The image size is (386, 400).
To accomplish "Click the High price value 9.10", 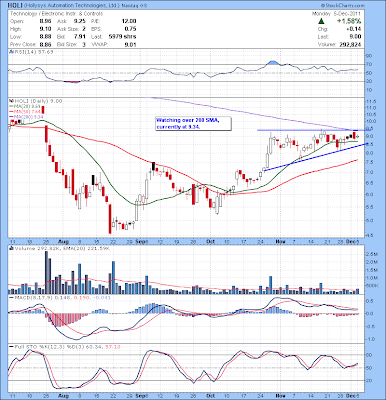I will click(x=44, y=29).
